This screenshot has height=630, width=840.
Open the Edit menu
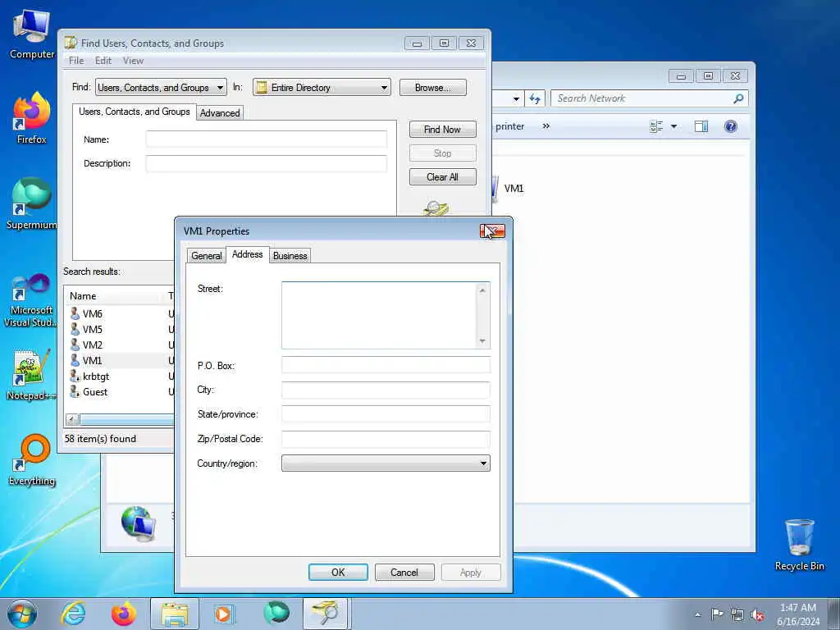(x=103, y=61)
